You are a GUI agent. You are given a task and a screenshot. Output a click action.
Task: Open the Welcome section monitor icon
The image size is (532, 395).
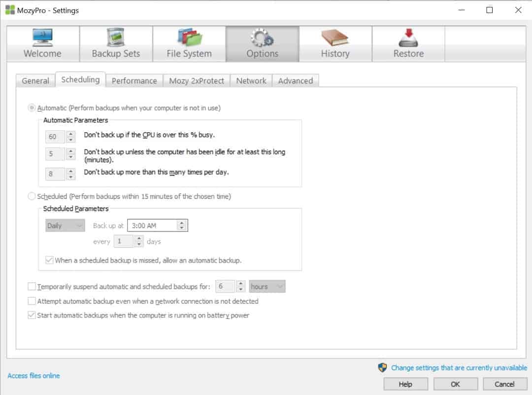coord(42,37)
